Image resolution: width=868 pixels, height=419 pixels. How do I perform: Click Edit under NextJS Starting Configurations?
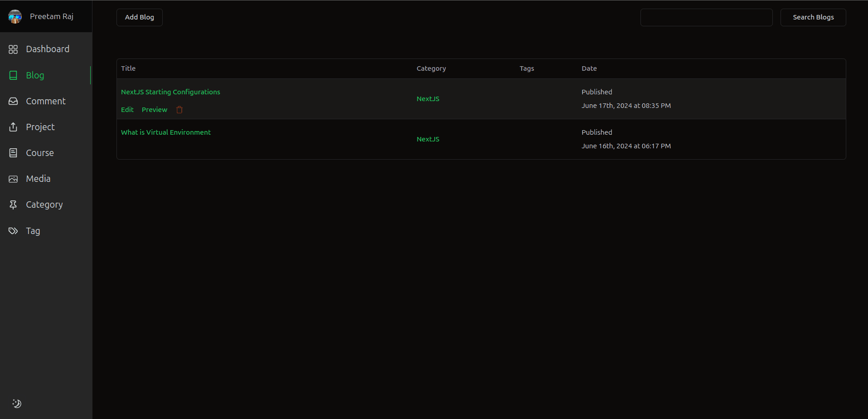127,110
